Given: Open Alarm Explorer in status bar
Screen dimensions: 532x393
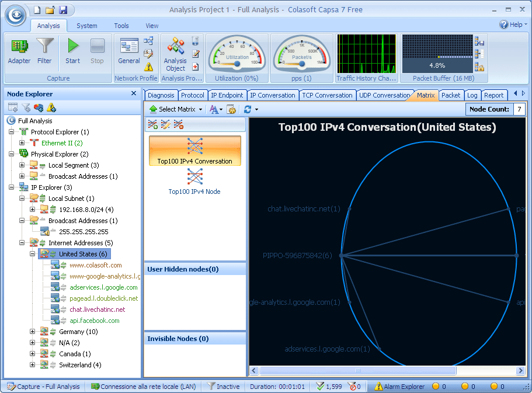Looking at the screenshot, I should point(399,387).
